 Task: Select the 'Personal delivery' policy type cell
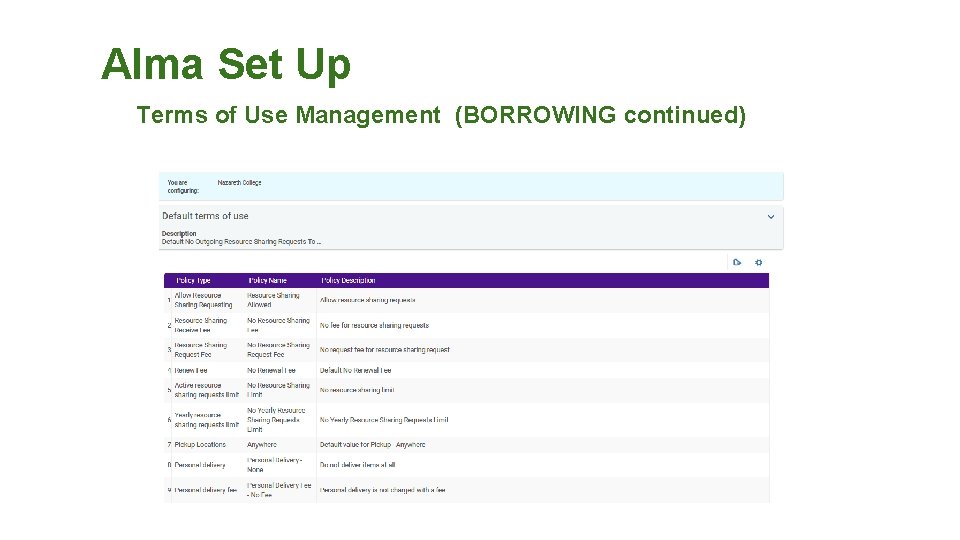click(200, 465)
